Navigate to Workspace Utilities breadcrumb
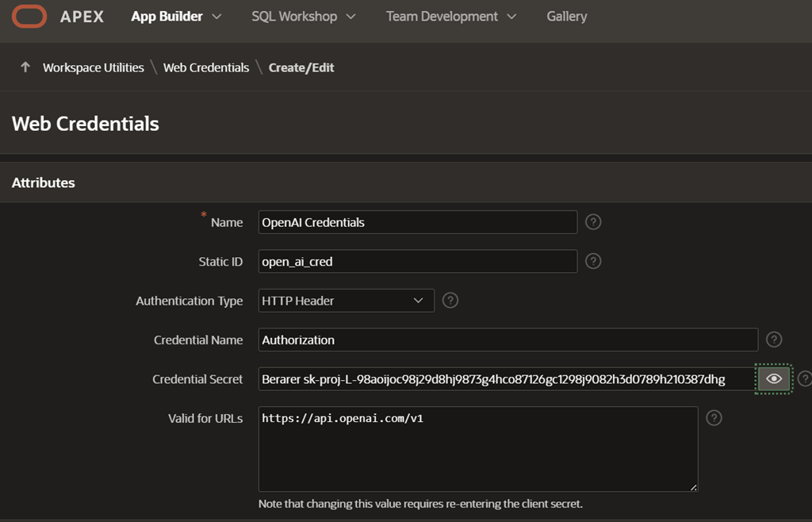812x522 pixels. coord(94,67)
